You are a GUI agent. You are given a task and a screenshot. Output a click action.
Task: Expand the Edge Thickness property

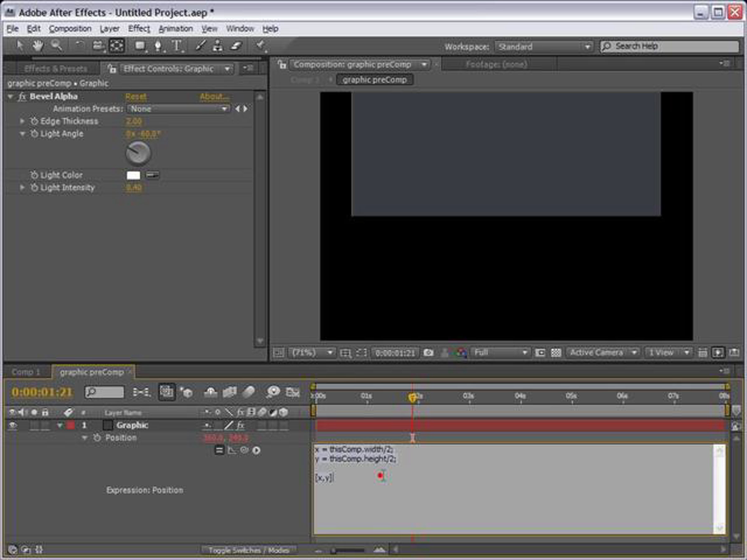coord(22,121)
